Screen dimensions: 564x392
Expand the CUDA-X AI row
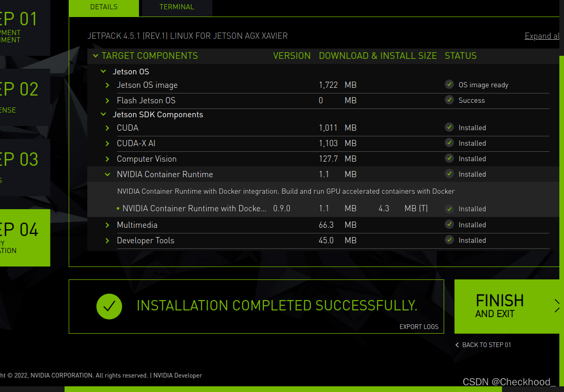[107, 144]
